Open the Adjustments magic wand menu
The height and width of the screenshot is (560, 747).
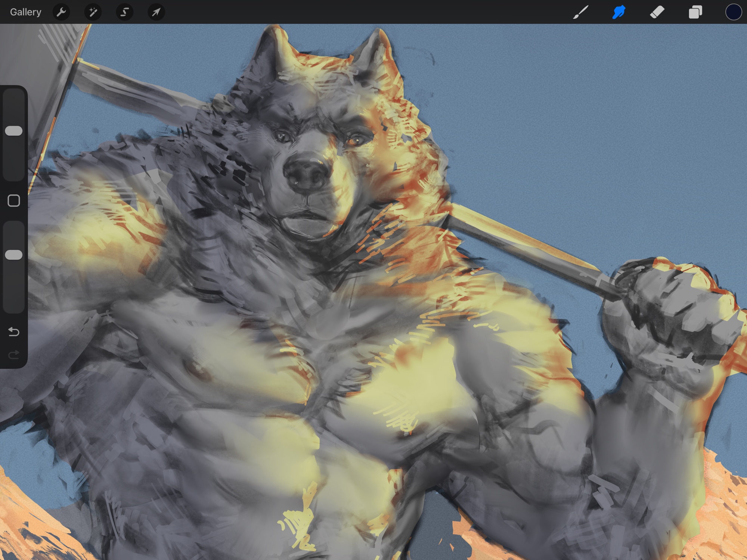[x=93, y=12]
